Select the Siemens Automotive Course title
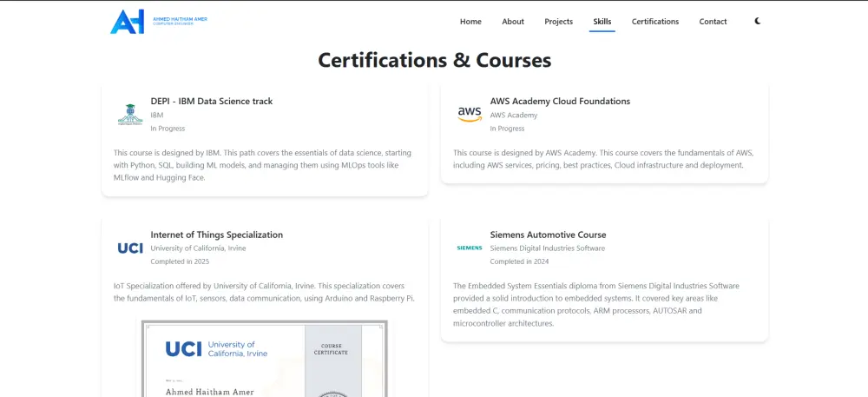 [548, 235]
